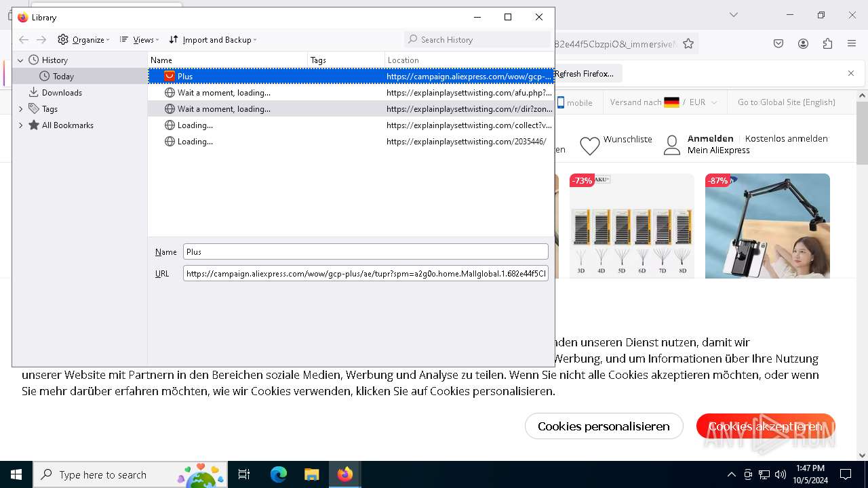
Task: Select first Wait a moment, loading entry
Action: click(x=351, y=93)
